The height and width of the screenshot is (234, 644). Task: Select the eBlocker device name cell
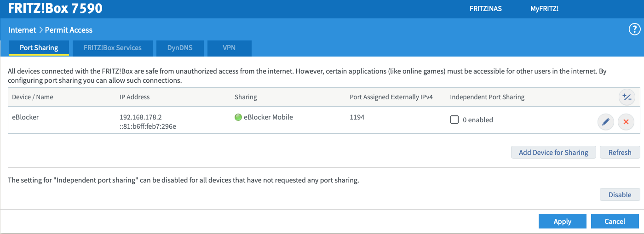click(25, 117)
